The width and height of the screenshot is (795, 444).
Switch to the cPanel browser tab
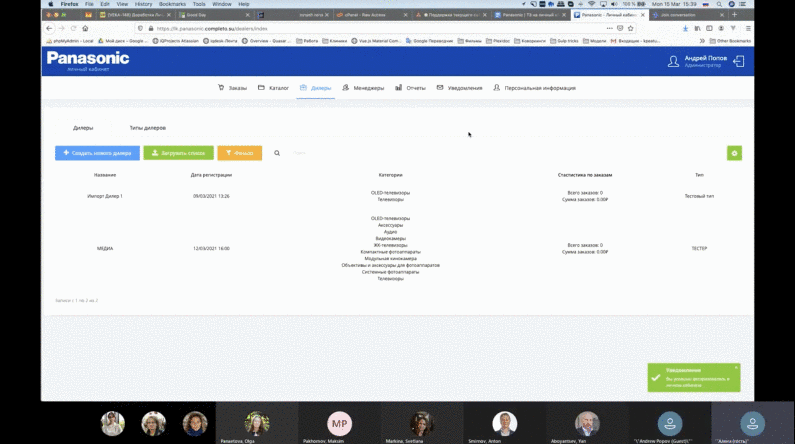coord(371,15)
